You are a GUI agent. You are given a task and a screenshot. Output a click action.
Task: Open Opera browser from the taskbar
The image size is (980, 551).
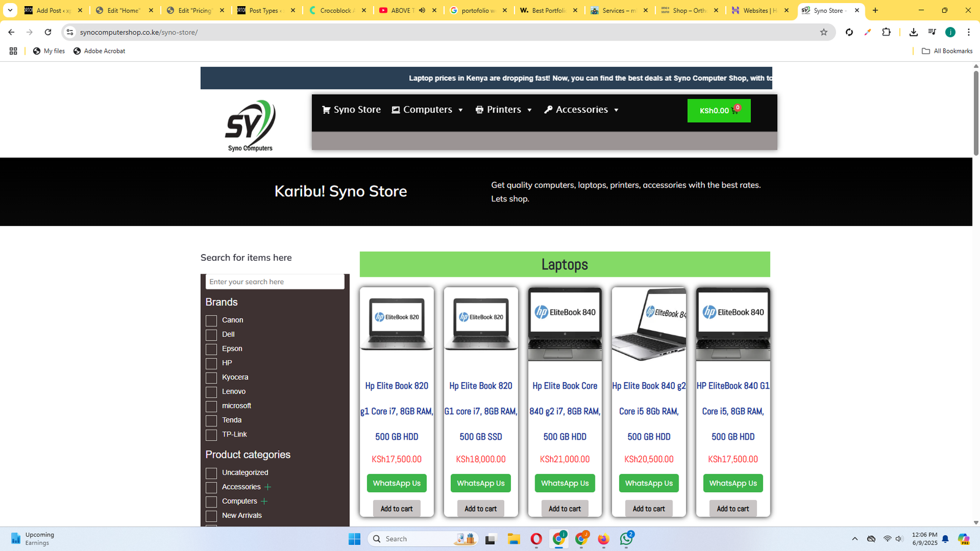536,539
